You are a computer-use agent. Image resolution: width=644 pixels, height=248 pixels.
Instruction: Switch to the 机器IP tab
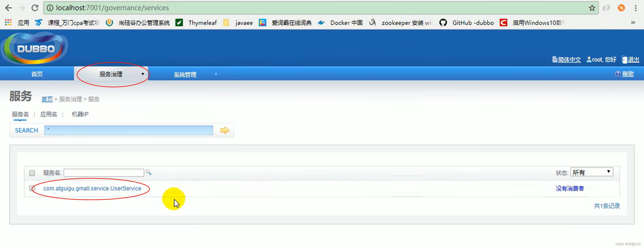[80, 114]
